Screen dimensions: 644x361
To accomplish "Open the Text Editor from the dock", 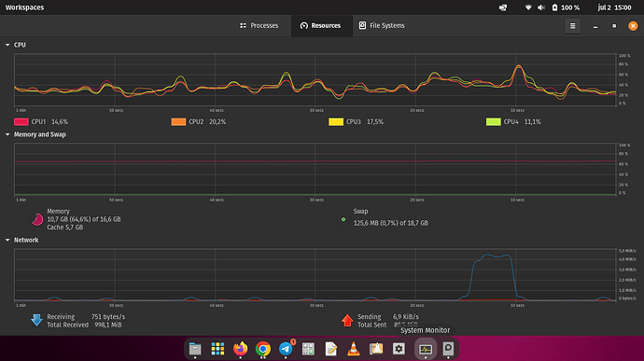I will click(x=331, y=349).
